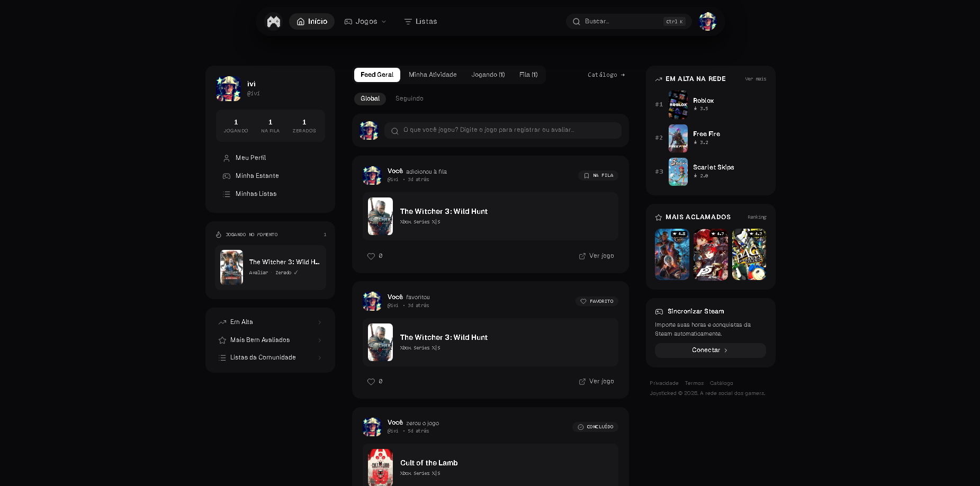Mark Witcher 3 as Zerado
Screen dimensions: 980x486
coord(286,273)
